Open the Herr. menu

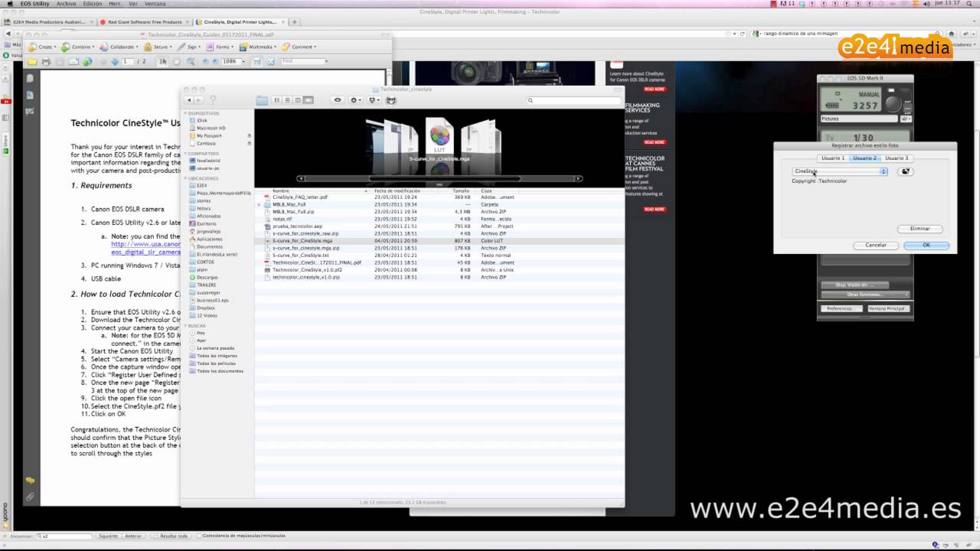tap(115, 4)
